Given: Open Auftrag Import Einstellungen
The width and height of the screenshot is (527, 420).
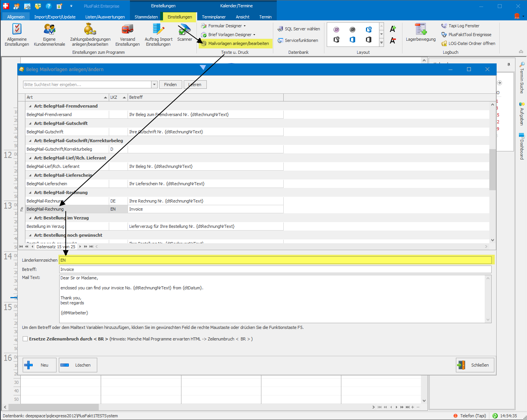Looking at the screenshot, I should [158, 35].
